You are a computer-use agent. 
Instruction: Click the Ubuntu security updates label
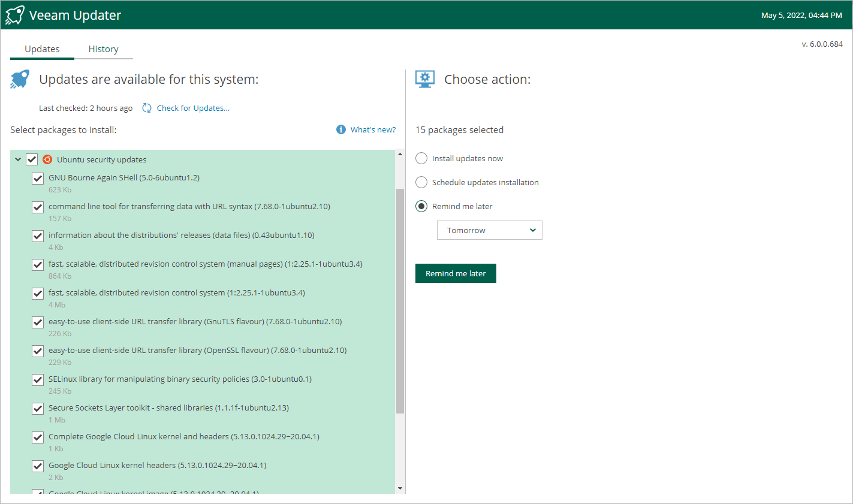pos(102,159)
